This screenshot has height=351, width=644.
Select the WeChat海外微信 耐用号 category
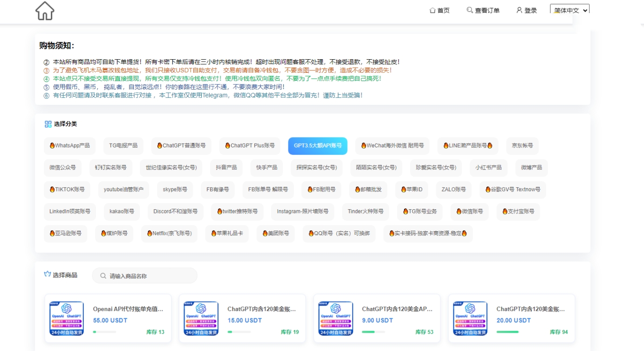point(392,146)
